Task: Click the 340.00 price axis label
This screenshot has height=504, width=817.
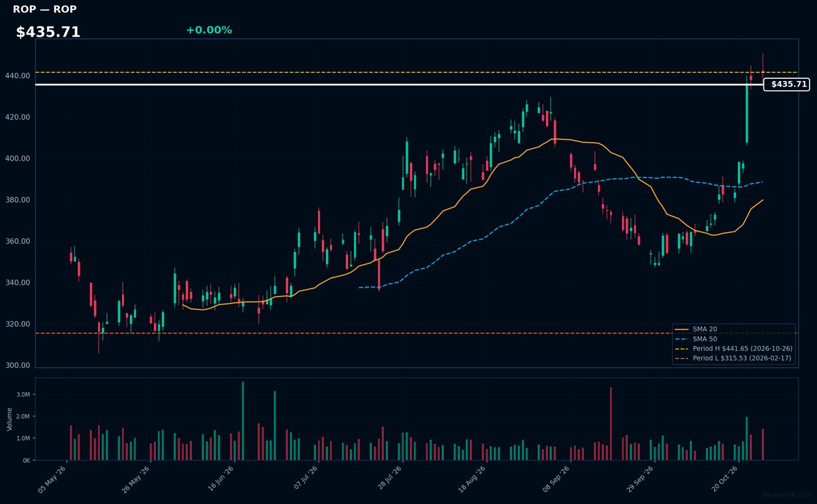Action: 18,283
